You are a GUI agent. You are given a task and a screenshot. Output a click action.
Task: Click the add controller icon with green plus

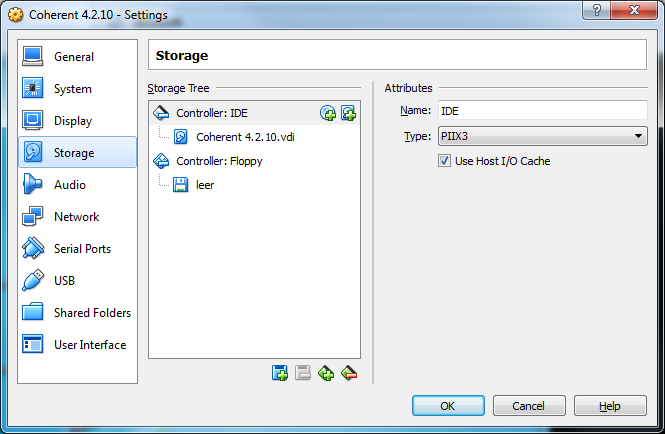[x=326, y=373]
